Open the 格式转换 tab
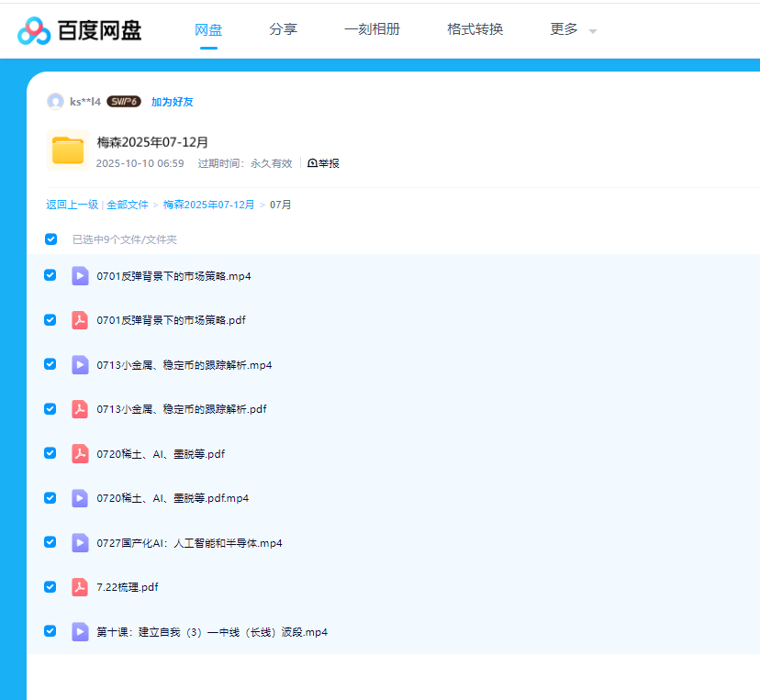 tap(475, 29)
